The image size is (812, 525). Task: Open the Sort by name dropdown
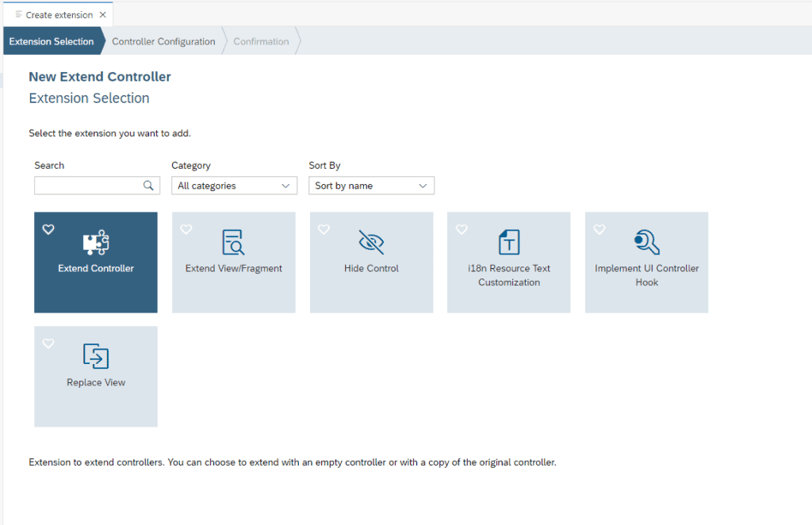[371, 186]
